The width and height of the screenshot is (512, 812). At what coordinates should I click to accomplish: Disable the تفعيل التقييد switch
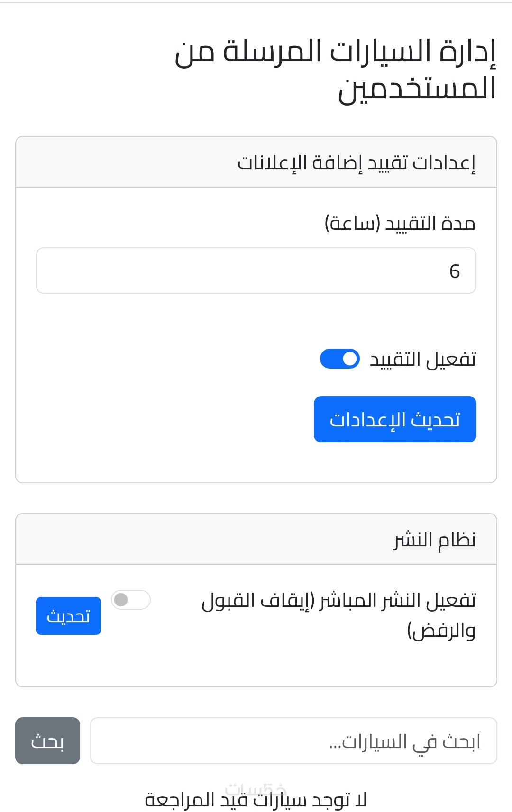point(339,359)
